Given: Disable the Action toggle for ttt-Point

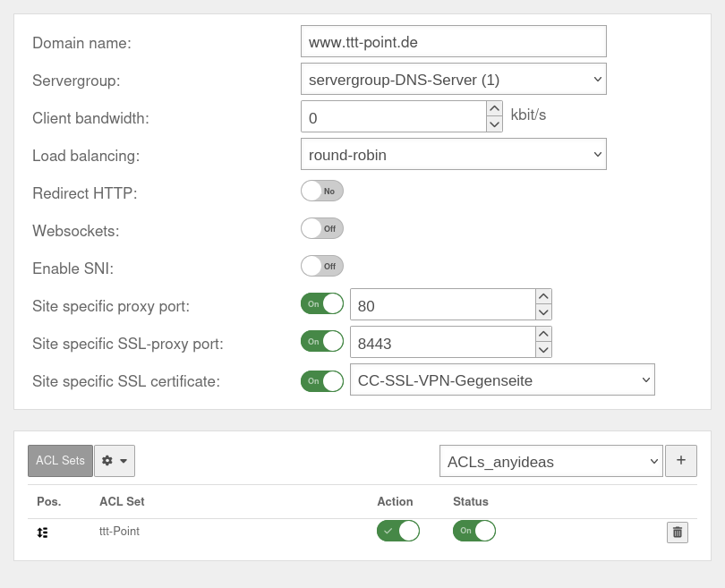Looking at the screenshot, I should (x=397, y=531).
